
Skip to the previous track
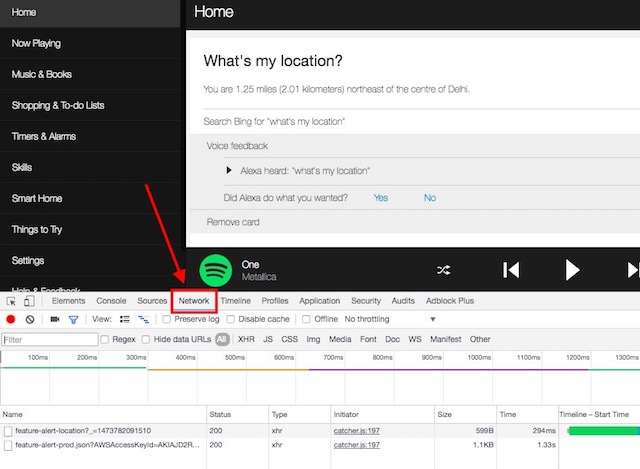pyautogui.click(x=511, y=270)
